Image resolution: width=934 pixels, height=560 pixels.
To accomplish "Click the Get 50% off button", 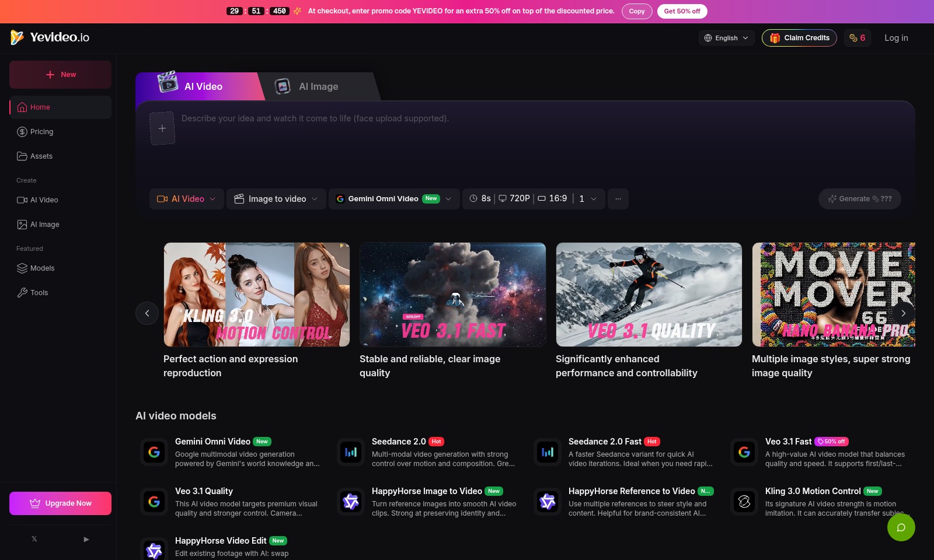I will [682, 11].
